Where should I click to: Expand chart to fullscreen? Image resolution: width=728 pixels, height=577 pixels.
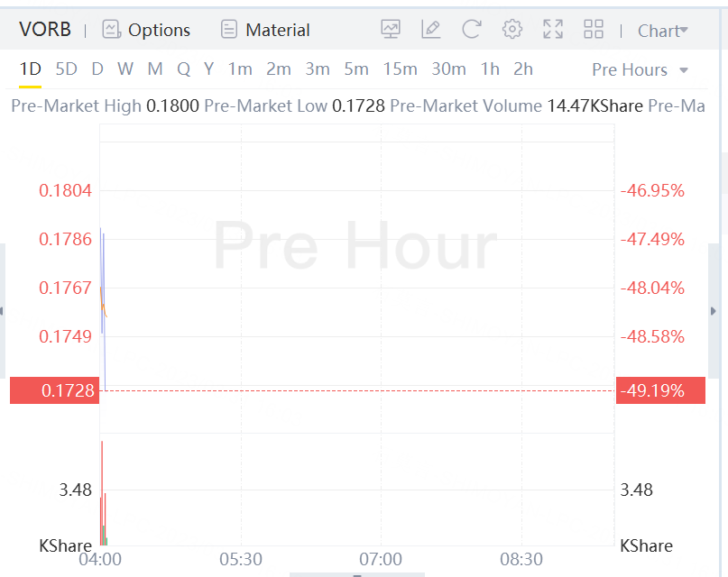click(x=553, y=30)
